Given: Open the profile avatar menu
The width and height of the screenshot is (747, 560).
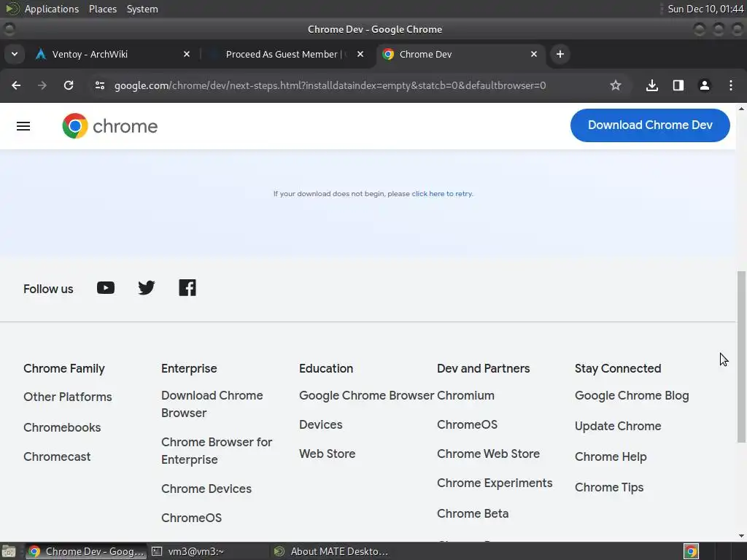Looking at the screenshot, I should pyautogui.click(x=705, y=85).
